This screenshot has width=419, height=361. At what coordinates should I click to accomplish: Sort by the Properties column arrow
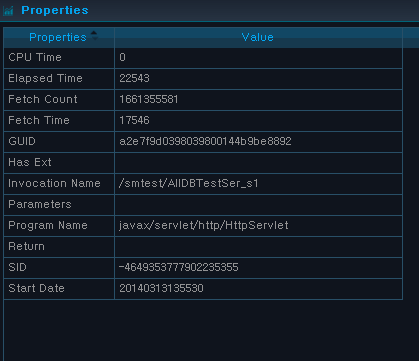pyautogui.click(x=94, y=35)
